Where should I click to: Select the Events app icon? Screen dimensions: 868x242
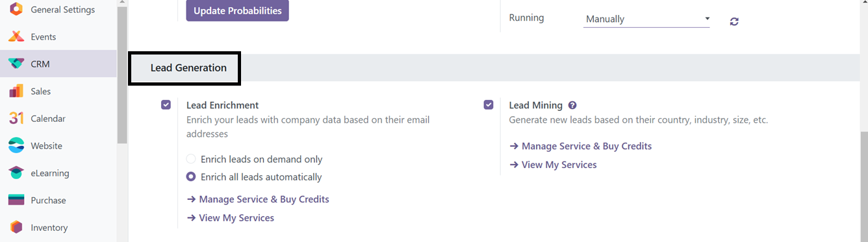click(x=16, y=36)
